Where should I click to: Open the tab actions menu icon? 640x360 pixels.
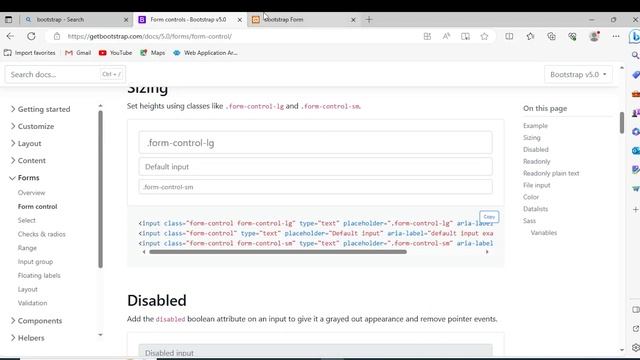point(8,19)
